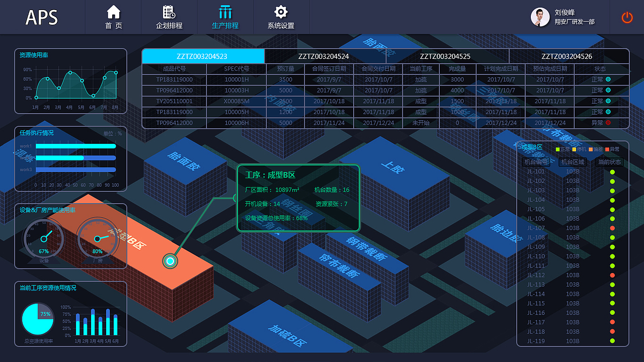This screenshot has width=644, height=362.
Task: Click the green 正常 legend swatch
Action: [x=558, y=149]
